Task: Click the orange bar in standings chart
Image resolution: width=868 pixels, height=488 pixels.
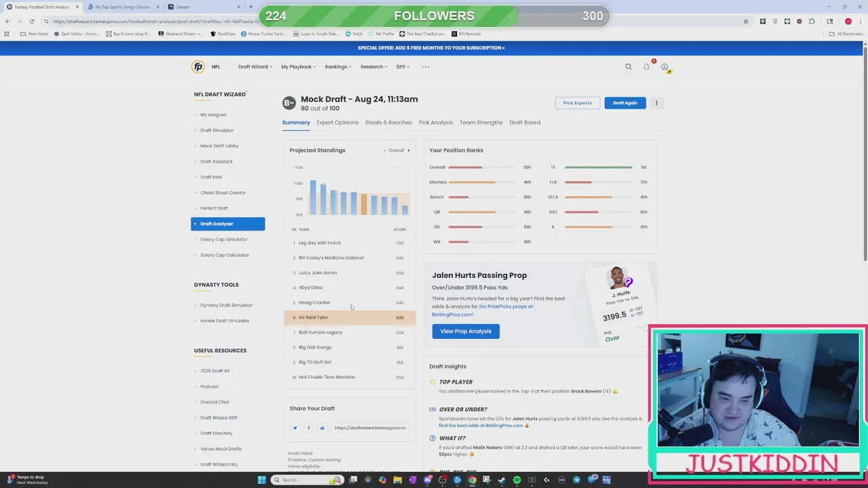Action: (364, 205)
